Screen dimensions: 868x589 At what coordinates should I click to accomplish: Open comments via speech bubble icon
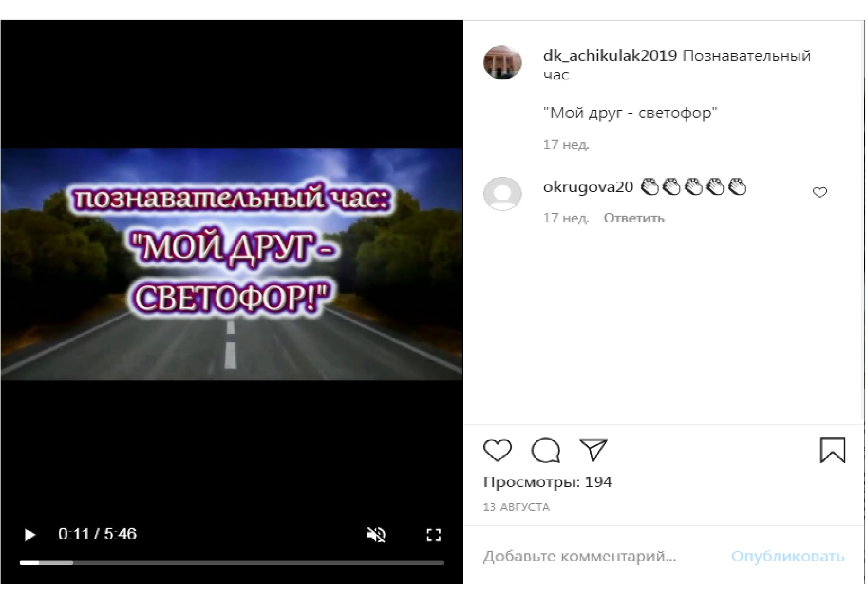(x=546, y=451)
